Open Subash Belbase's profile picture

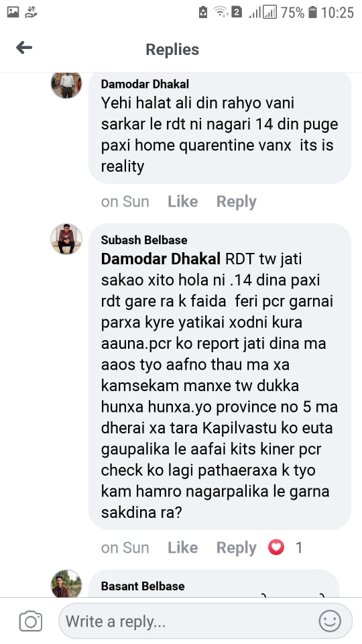[66, 239]
